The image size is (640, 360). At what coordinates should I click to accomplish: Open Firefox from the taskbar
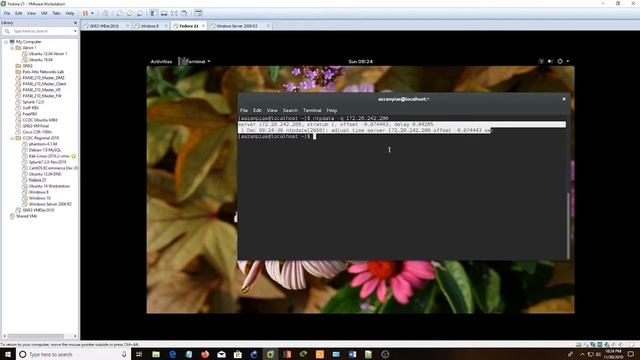pyautogui.click(x=205, y=354)
